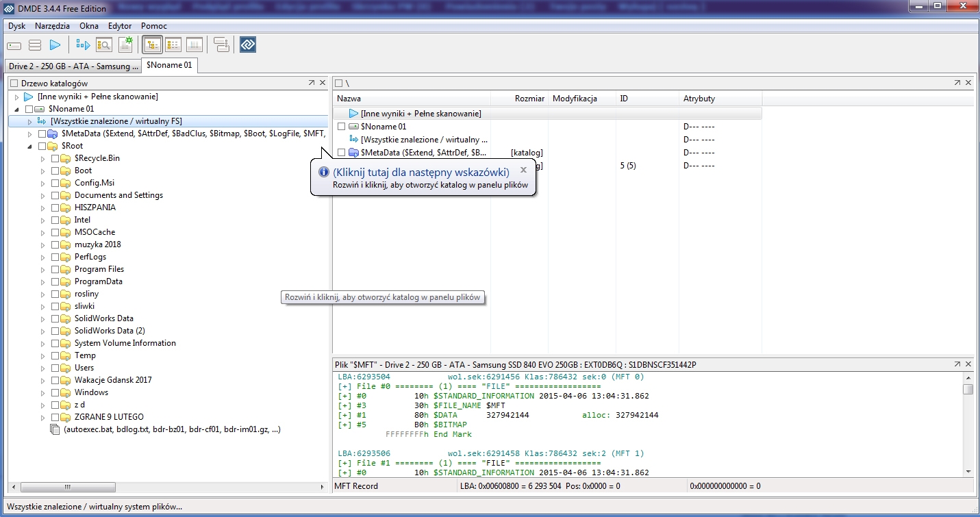Check $Noname 01 checkbox in file list
This screenshot has width=980, height=517.
click(342, 127)
